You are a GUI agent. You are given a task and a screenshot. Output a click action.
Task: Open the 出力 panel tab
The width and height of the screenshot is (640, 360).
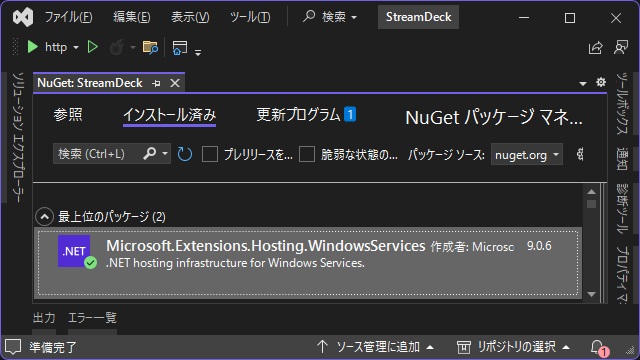(44, 318)
